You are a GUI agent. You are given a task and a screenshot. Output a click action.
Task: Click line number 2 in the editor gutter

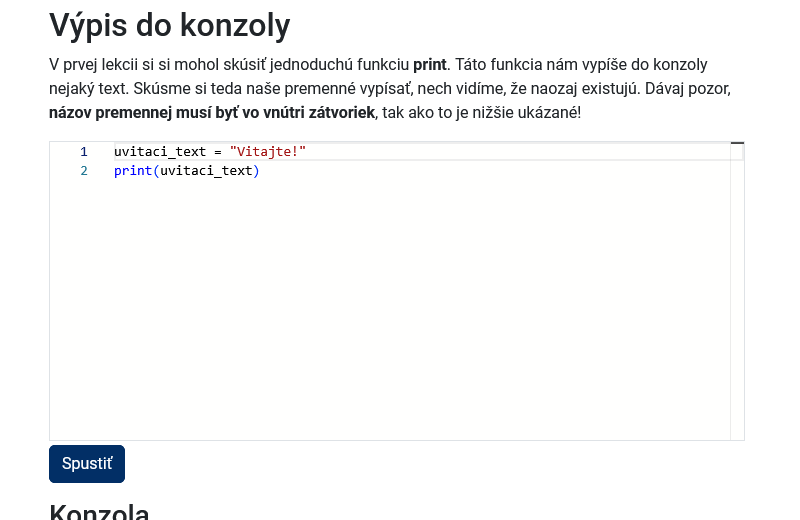[84, 171]
